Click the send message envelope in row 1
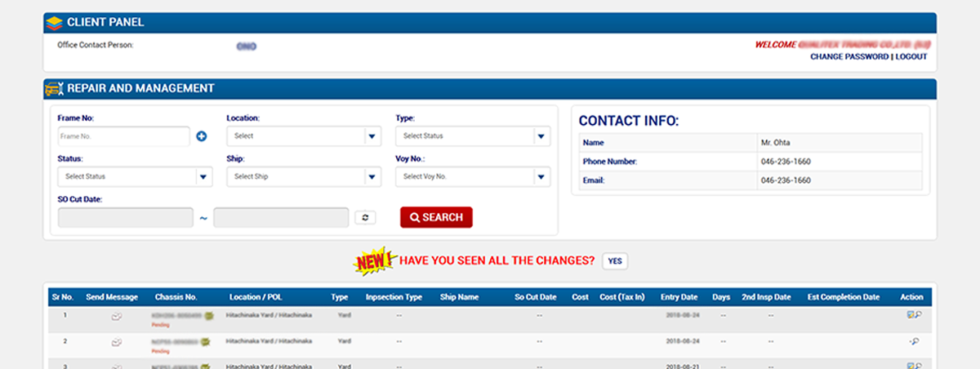 coord(116,315)
